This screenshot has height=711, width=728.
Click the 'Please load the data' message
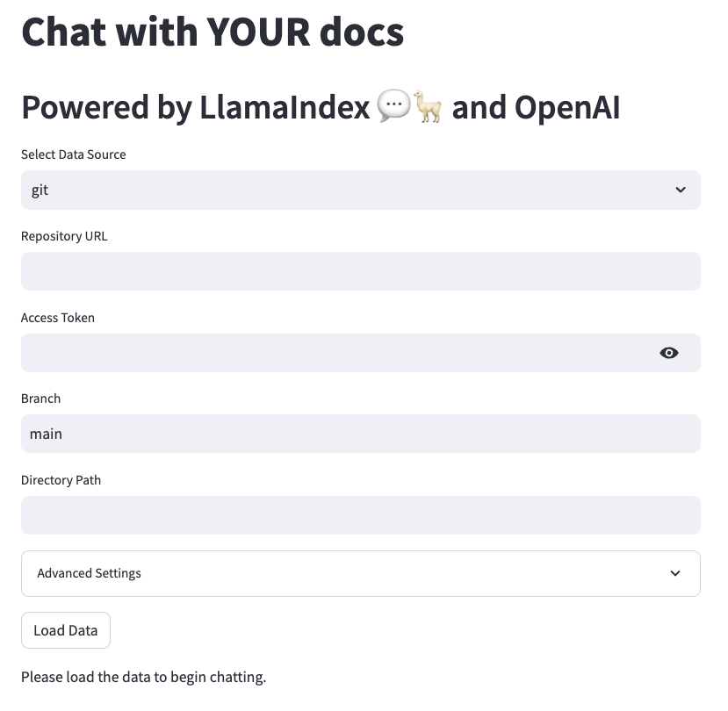click(143, 677)
